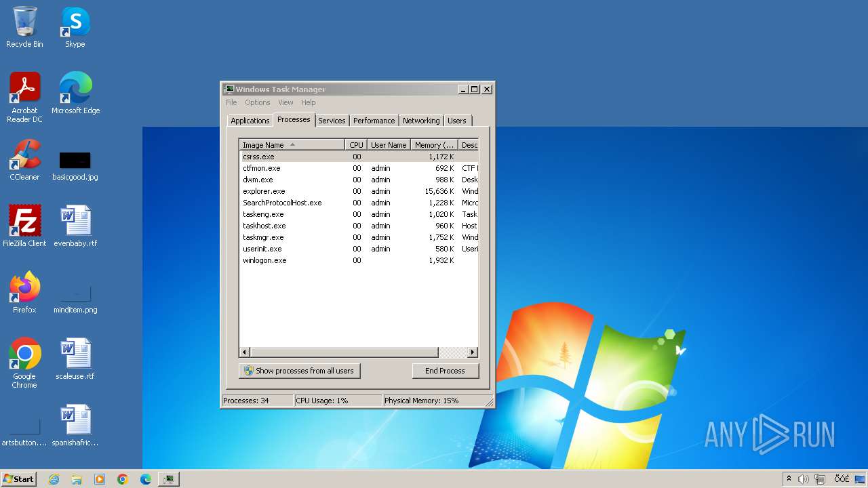Screen dimensions: 868x488
Task: Show hidden tray icons arrow
Action: [x=789, y=479]
